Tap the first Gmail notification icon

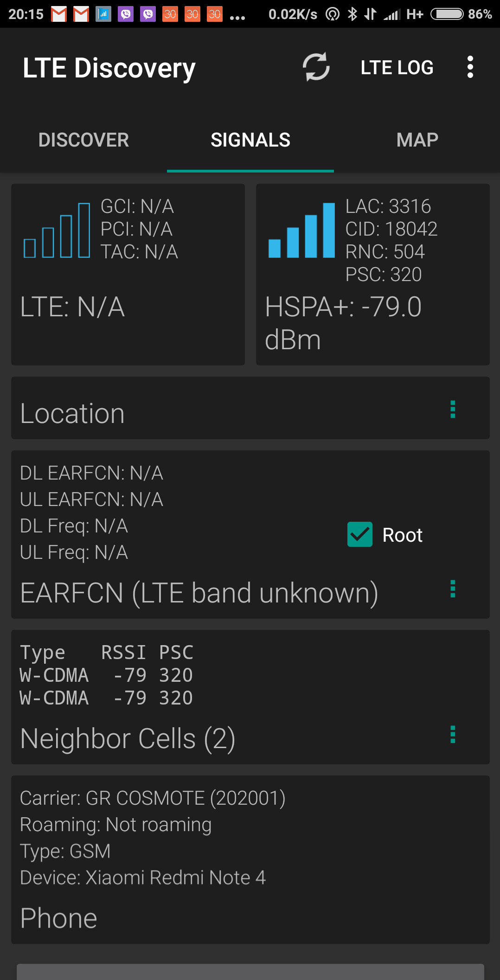click(x=59, y=14)
